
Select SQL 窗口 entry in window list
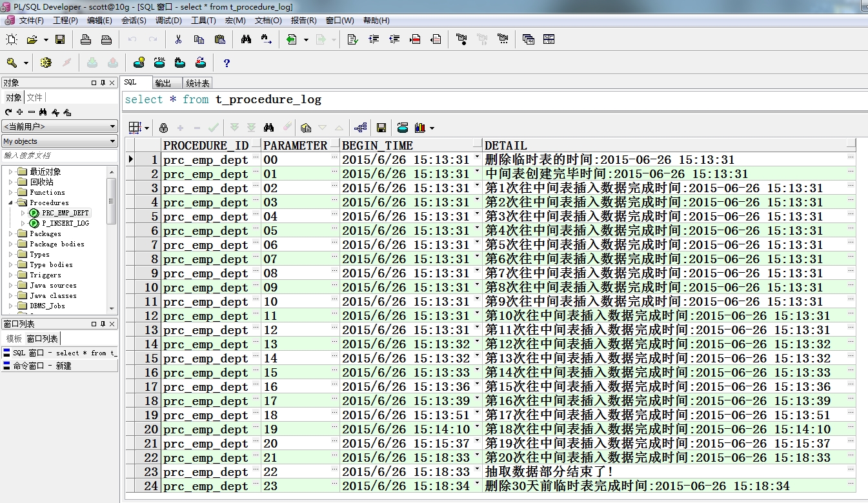[59, 353]
